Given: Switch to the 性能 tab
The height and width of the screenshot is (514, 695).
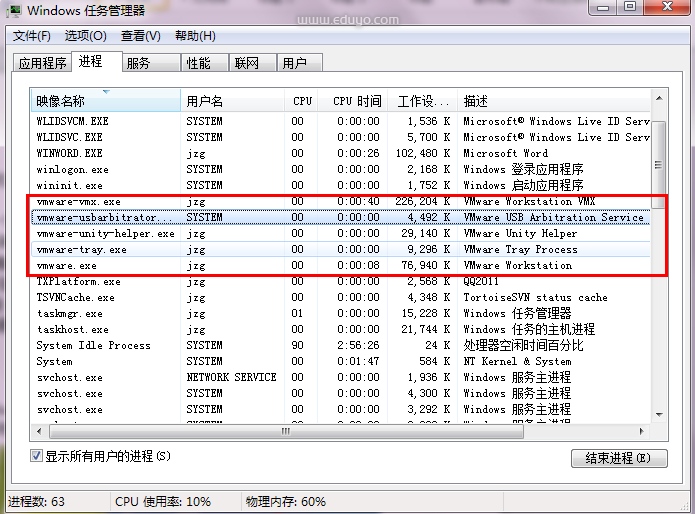Looking at the screenshot, I should (x=198, y=63).
